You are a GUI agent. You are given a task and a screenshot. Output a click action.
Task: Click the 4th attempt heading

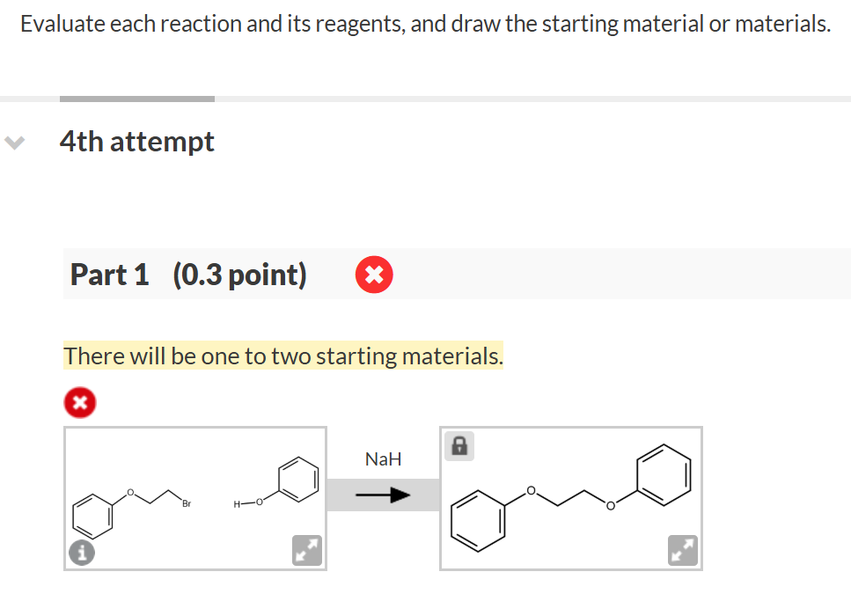pos(136,142)
